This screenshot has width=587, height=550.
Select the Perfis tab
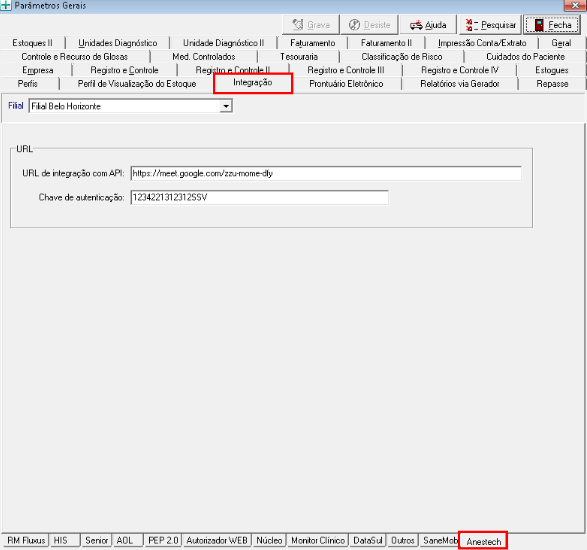[28, 84]
